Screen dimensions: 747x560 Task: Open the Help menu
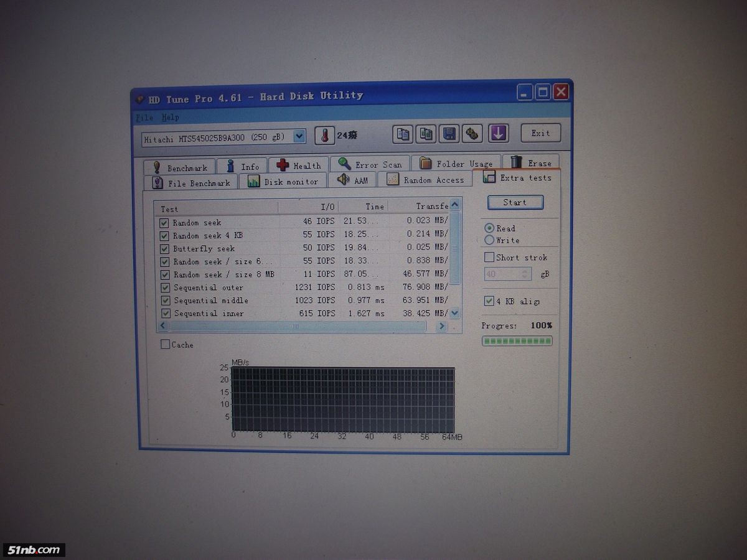(170, 118)
